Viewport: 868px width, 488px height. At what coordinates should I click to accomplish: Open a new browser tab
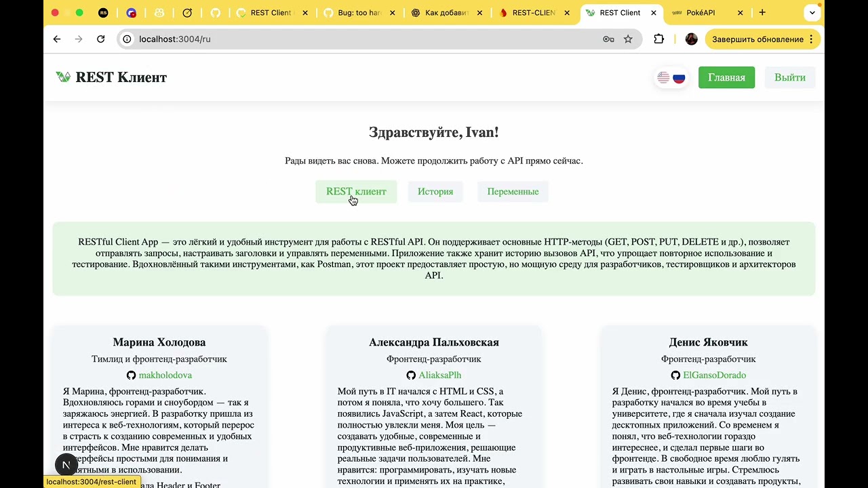(x=762, y=12)
